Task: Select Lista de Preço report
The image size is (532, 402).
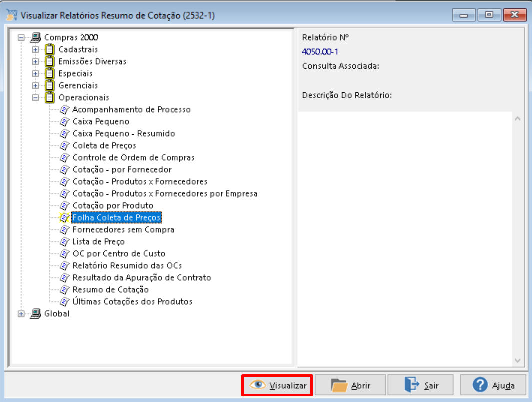Action: [x=98, y=241]
